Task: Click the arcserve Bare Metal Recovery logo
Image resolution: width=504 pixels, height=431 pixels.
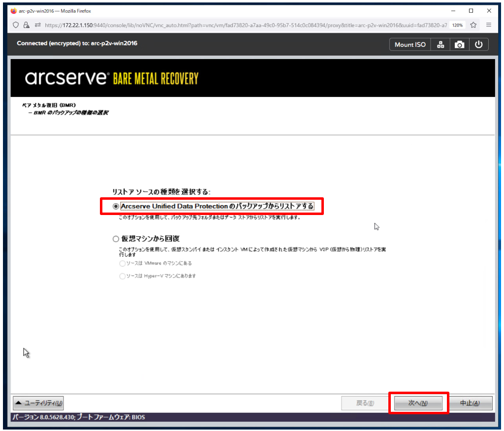Action: coord(112,78)
